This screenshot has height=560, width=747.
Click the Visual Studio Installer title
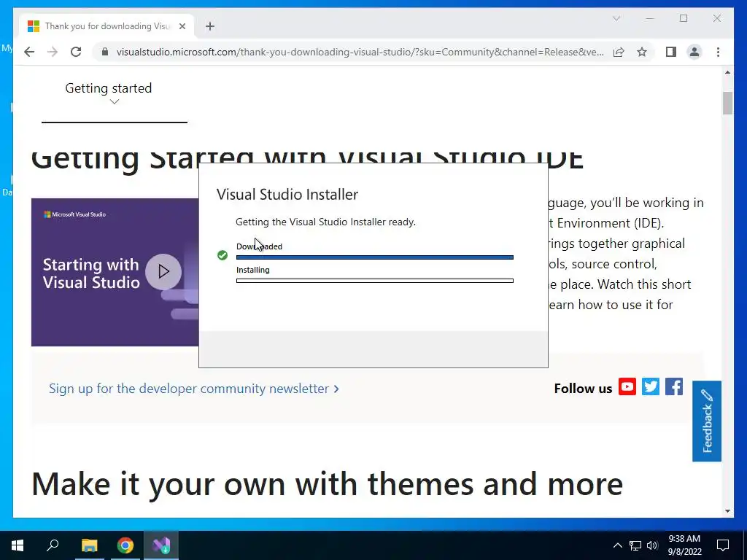point(287,194)
